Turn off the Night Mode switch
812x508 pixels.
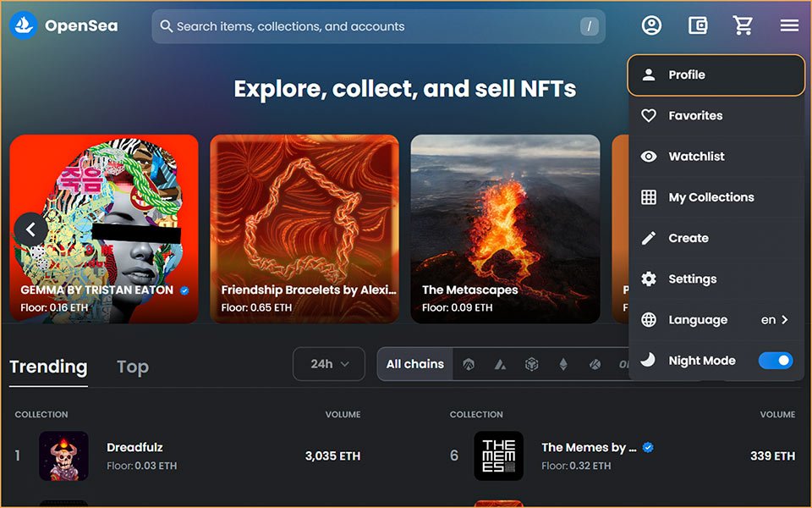coord(776,361)
